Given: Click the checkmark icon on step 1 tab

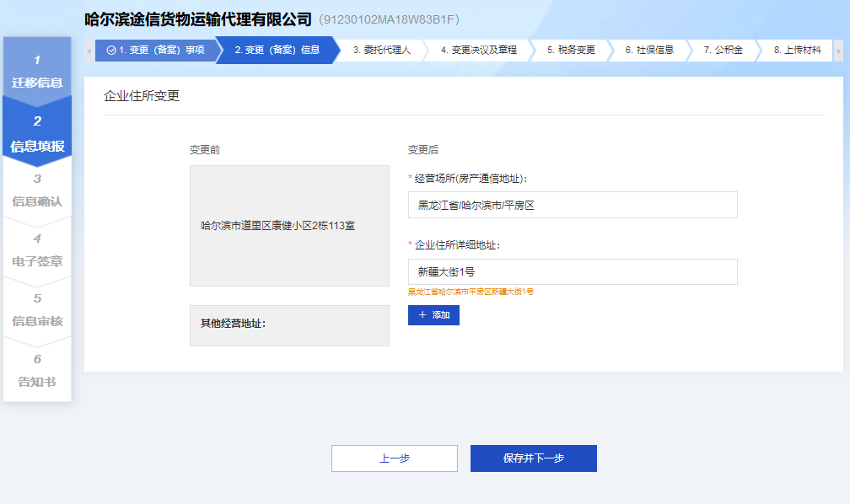Looking at the screenshot, I should pos(111,51).
